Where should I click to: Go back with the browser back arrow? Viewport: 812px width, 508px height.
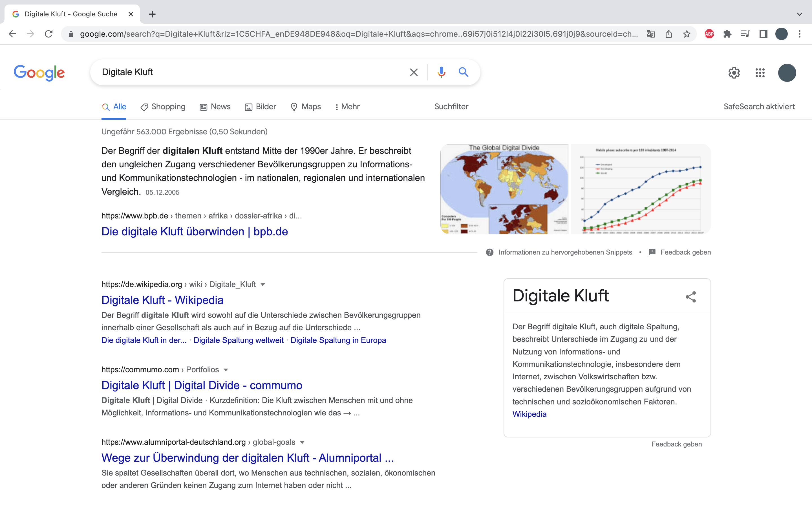coord(12,34)
